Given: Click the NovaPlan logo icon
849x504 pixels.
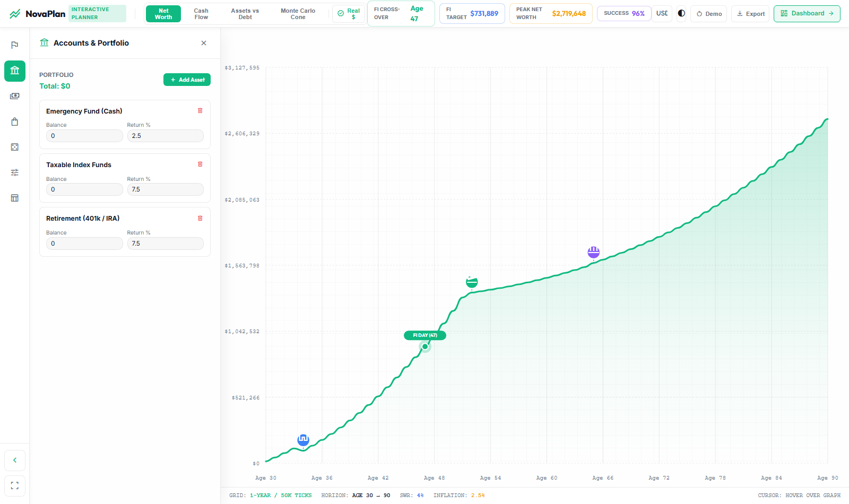Looking at the screenshot, I should pos(15,14).
